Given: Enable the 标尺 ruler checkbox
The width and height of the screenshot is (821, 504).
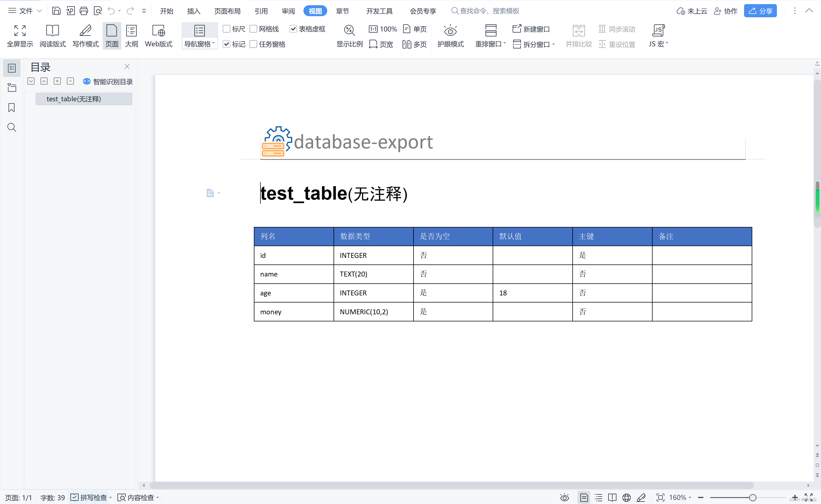Looking at the screenshot, I should pyautogui.click(x=227, y=29).
